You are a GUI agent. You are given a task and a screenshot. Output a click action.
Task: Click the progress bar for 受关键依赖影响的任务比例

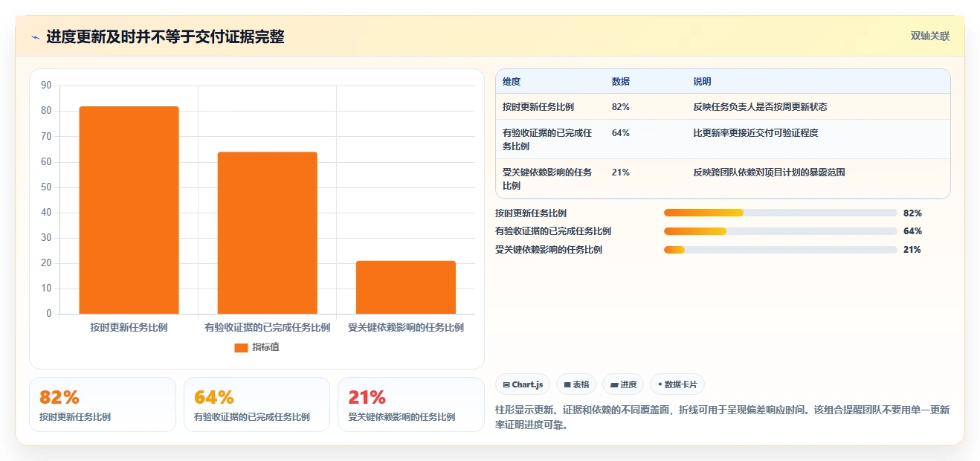[x=781, y=250]
